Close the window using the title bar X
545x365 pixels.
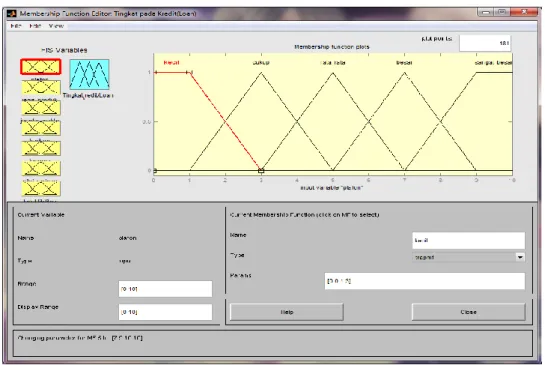(x=524, y=13)
